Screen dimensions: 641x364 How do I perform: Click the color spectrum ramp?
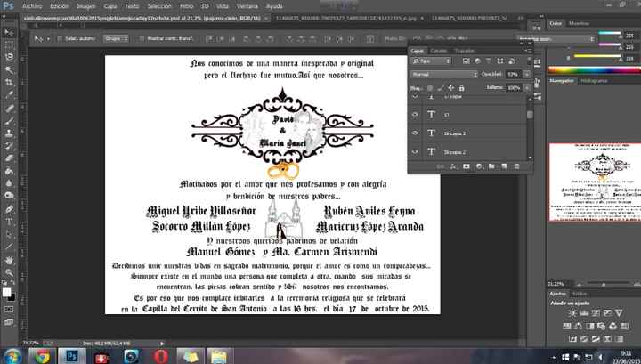pyautogui.click(x=595, y=69)
